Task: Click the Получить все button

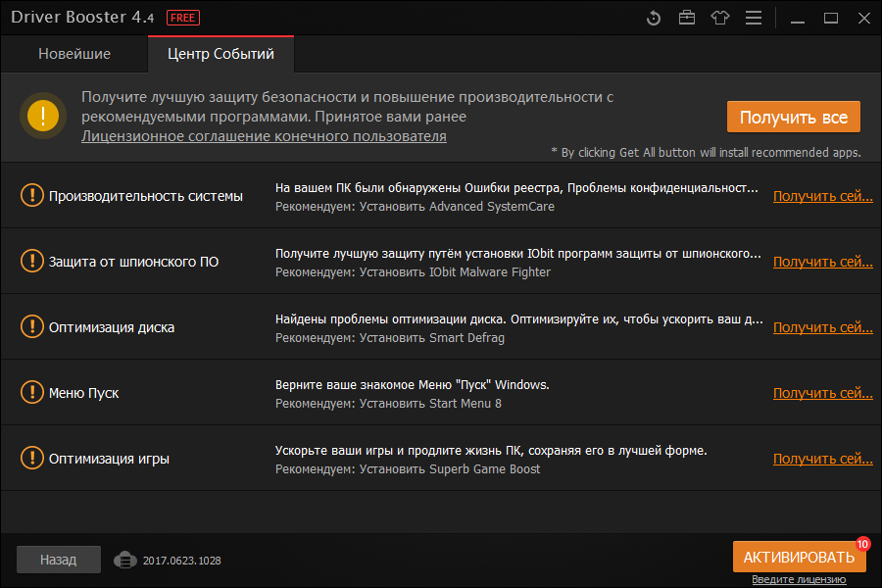Action: click(x=793, y=117)
